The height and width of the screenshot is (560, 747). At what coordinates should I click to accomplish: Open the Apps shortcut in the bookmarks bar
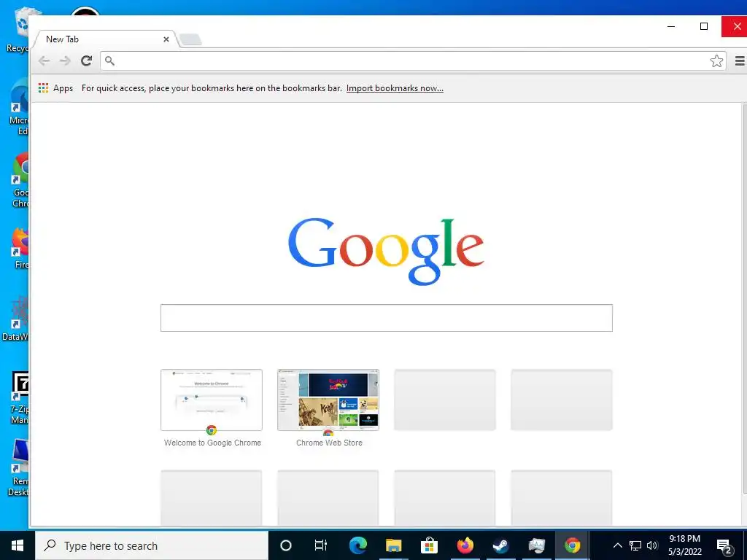point(55,88)
